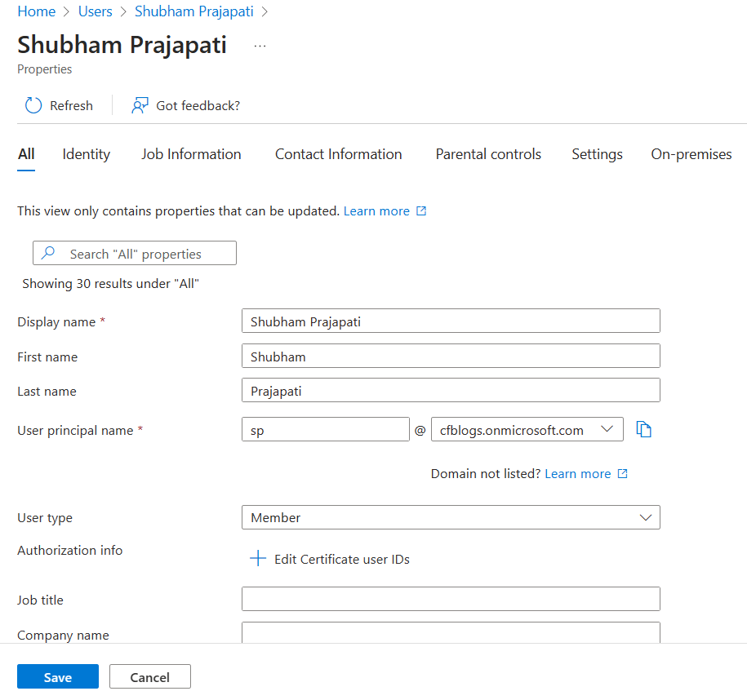Click external link icon after updated properties Learn more
The width and height of the screenshot is (747, 700).
click(x=421, y=211)
